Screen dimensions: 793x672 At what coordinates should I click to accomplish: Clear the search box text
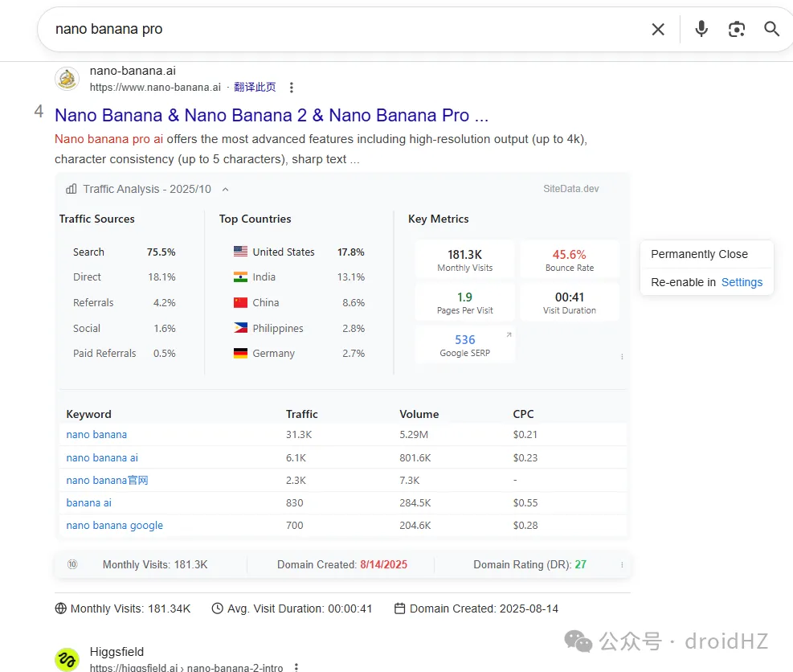click(x=657, y=30)
